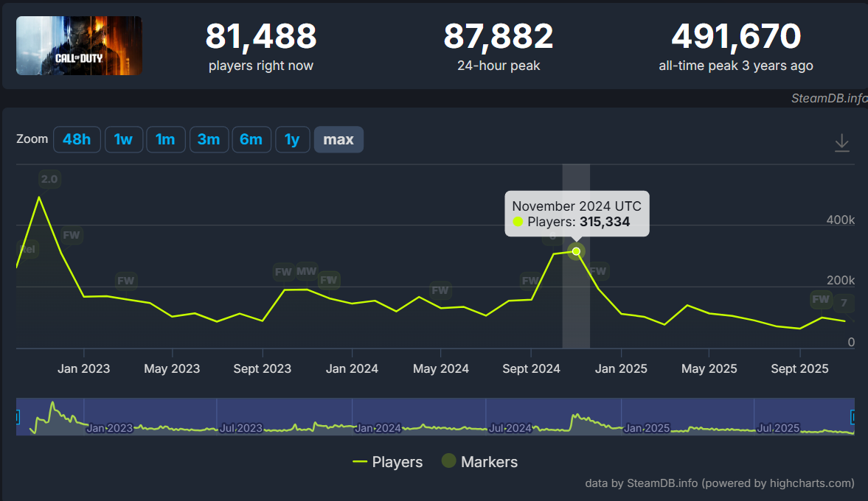Switch zoom to 1w
This screenshot has height=501, width=868.
click(x=123, y=139)
